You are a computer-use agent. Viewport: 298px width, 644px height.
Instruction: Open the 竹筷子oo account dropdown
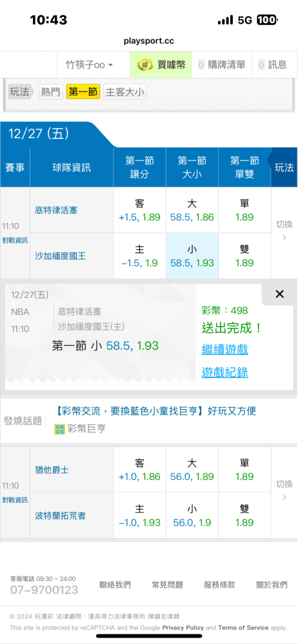[90, 65]
